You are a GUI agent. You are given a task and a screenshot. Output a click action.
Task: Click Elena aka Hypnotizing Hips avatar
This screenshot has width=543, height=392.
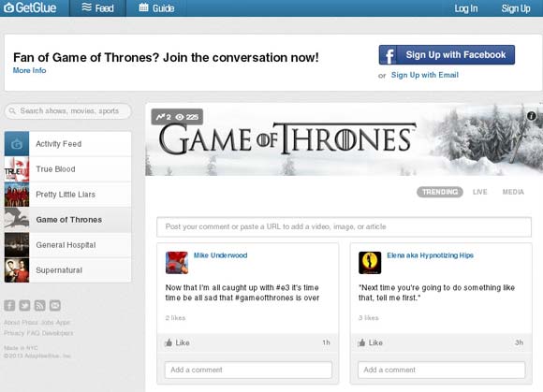point(370,263)
